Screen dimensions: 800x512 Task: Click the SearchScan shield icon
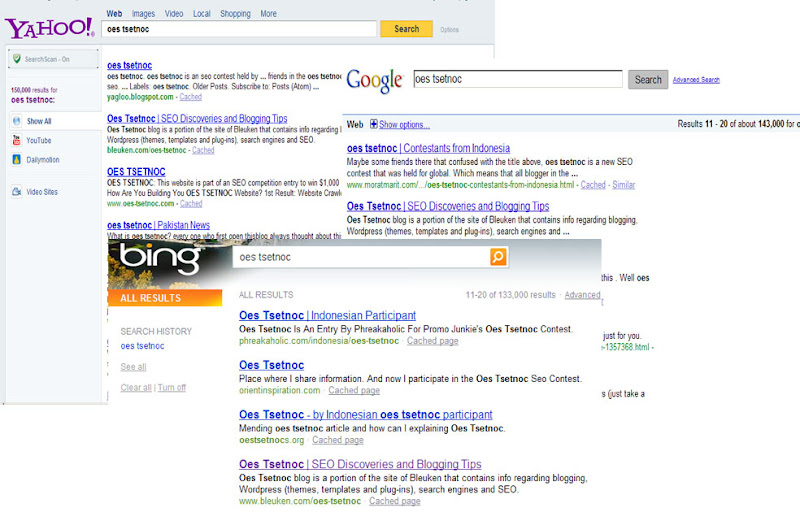point(17,59)
